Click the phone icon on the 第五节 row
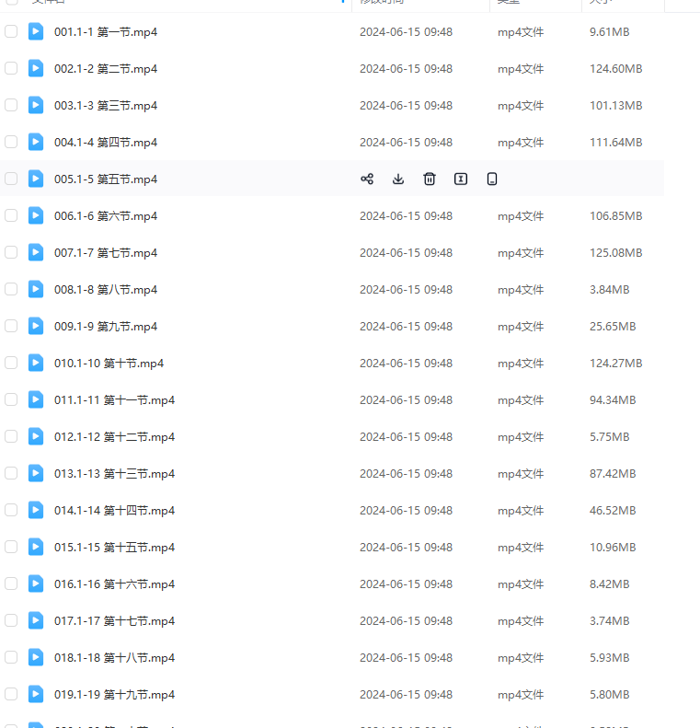This screenshot has height=728, width=700. (492, 179)
